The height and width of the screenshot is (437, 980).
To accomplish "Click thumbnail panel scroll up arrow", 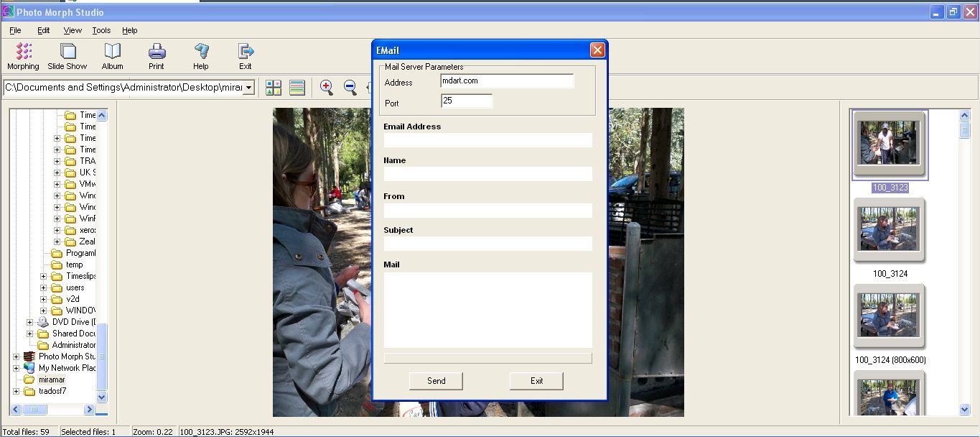I will (964, 115).
